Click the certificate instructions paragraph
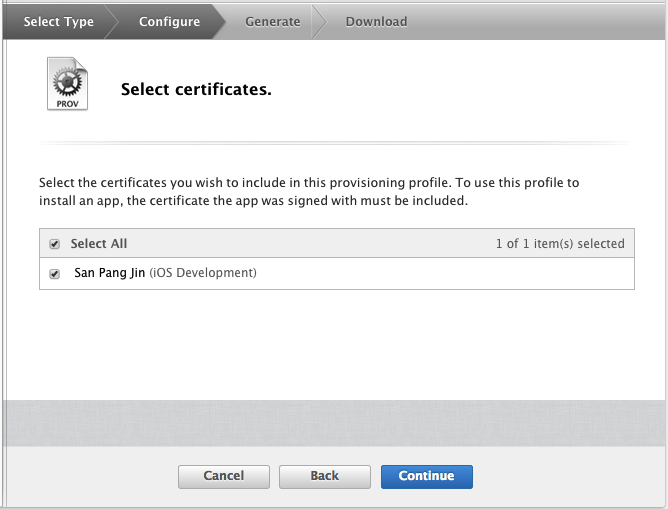This screenshot has width=668, height=509. 309,192
